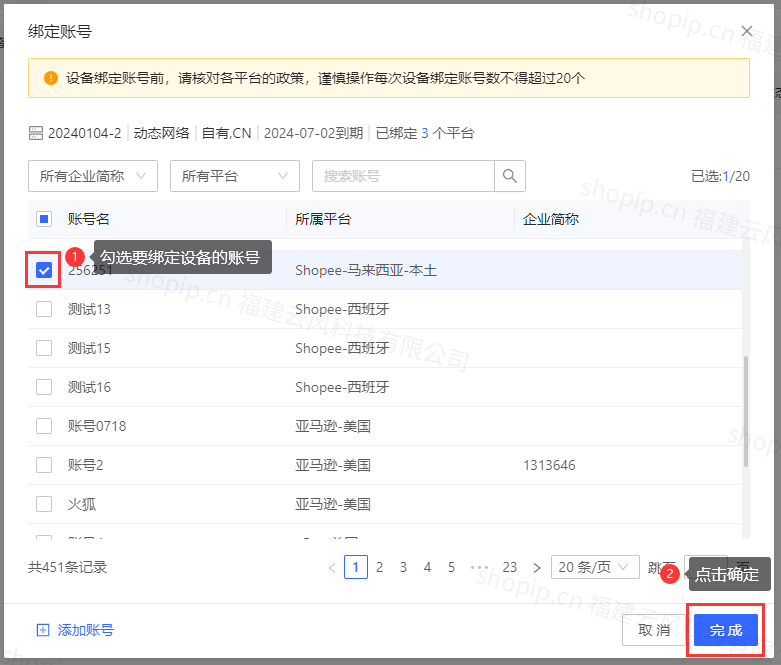Go to page 1
Screen dimensions: 781x665
tap(356, 567)
